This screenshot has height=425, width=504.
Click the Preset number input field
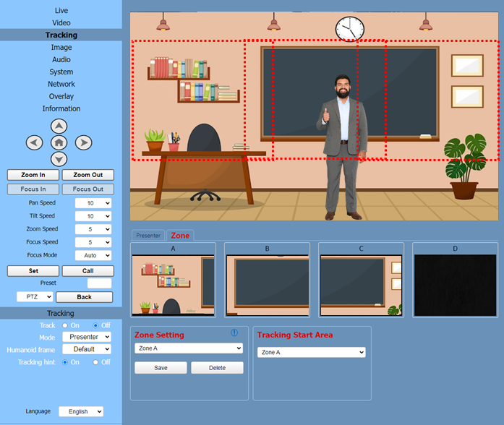pyautogui.click(x=99, y=283)
